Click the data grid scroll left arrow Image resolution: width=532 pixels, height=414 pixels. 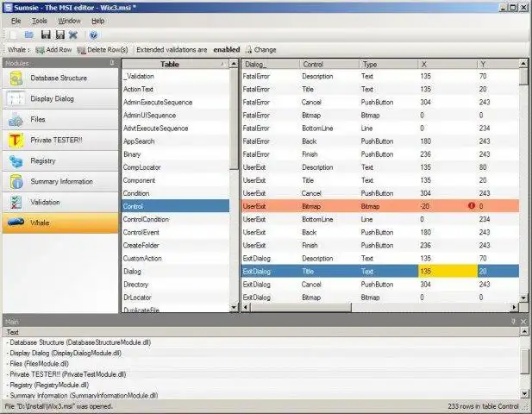point(246,307)
